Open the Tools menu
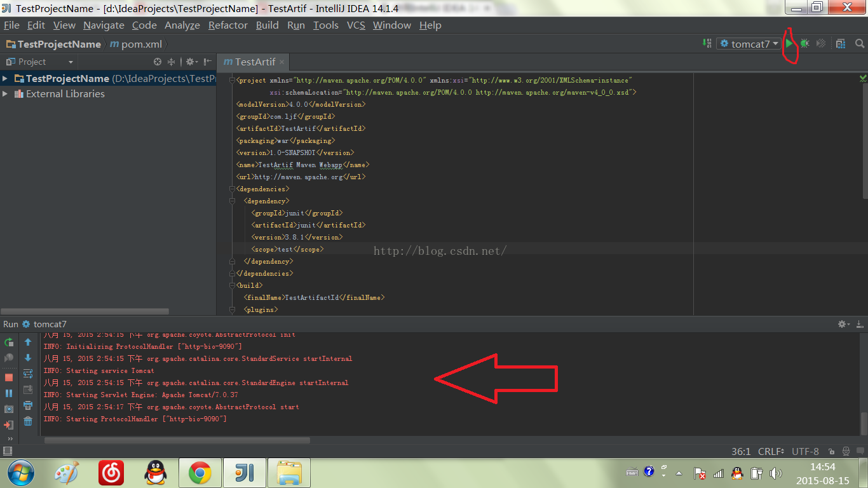868x488 pixels. tap(325, 25)
